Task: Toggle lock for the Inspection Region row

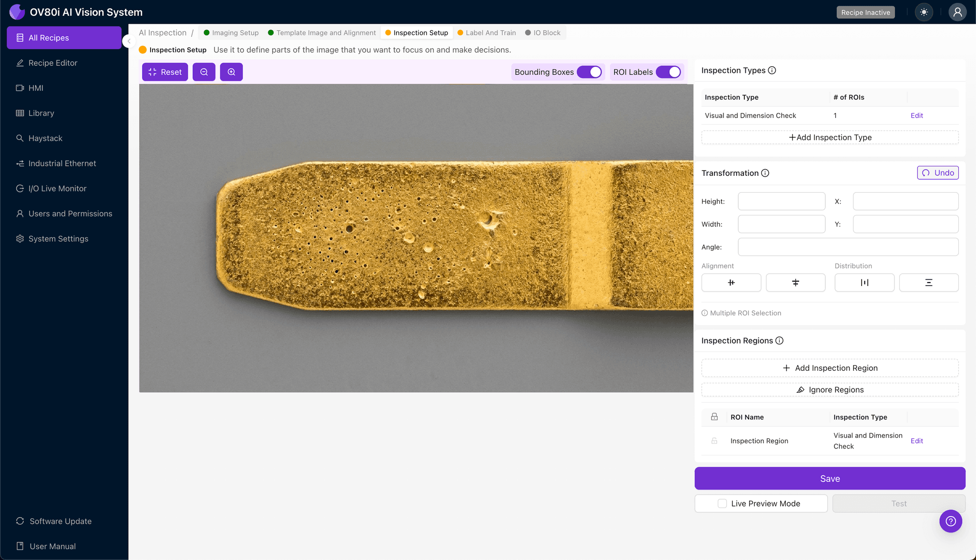Action: tap(714, 441)
